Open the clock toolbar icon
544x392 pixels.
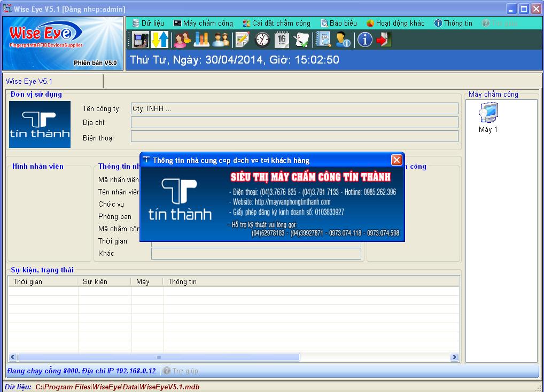(x=262, y=40)
